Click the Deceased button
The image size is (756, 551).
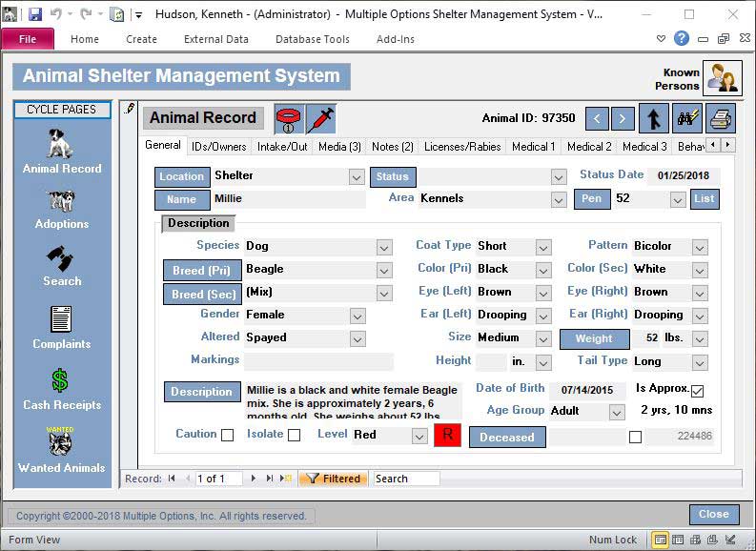[x=507, y=438]
